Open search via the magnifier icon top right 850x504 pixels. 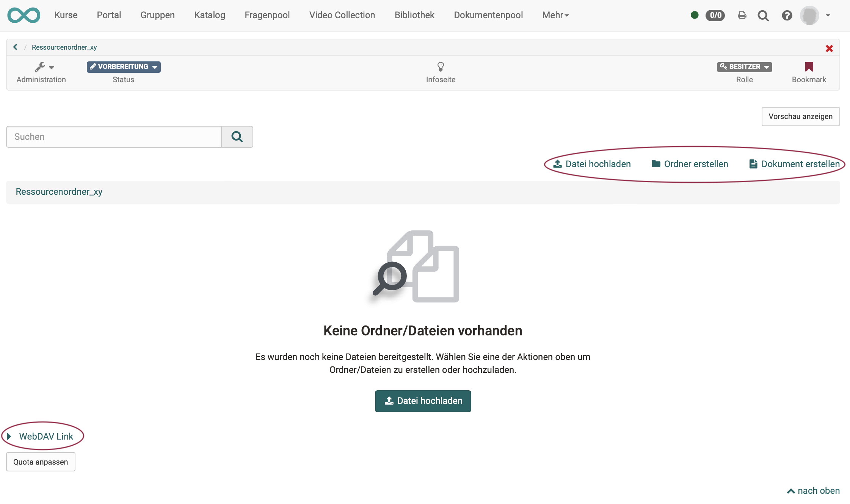tap(764, 16)
